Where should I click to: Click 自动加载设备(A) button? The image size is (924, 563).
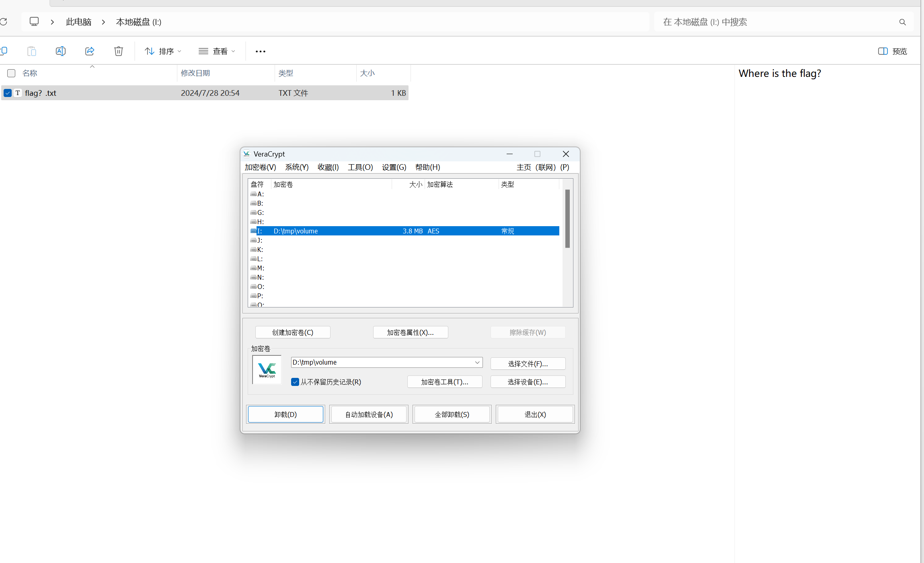click(369, 415)
